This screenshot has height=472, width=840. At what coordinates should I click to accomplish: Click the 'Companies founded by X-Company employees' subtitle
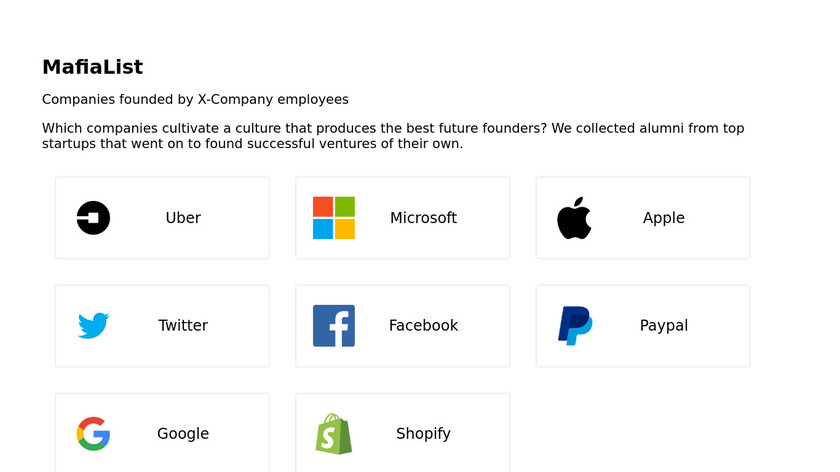click(195, 100)
